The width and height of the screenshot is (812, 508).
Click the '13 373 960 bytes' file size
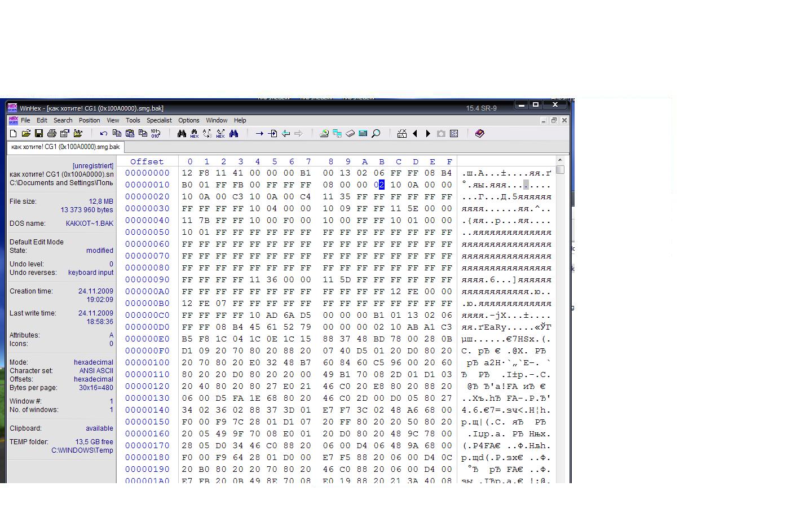click(87, 210)
